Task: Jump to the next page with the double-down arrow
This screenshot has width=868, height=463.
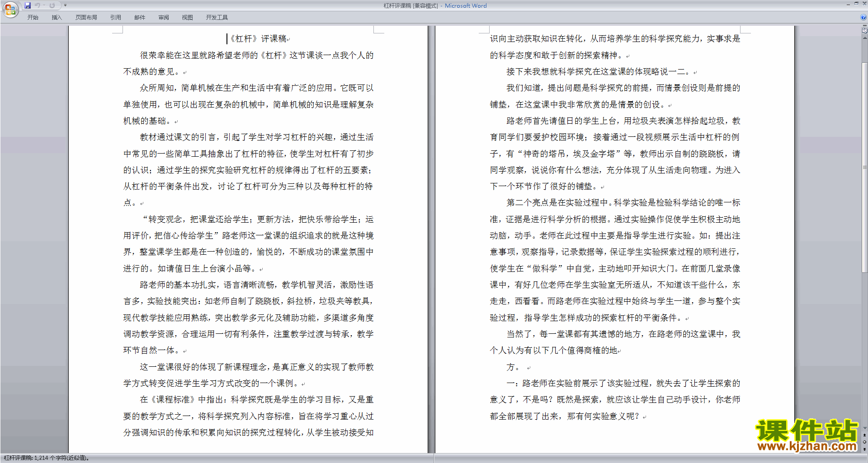Action: point(865,449)
